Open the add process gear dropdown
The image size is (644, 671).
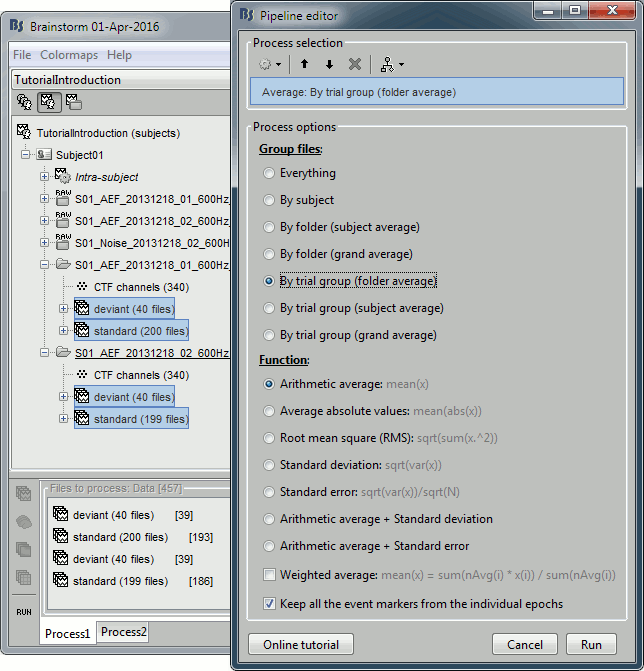pos(270,65)
